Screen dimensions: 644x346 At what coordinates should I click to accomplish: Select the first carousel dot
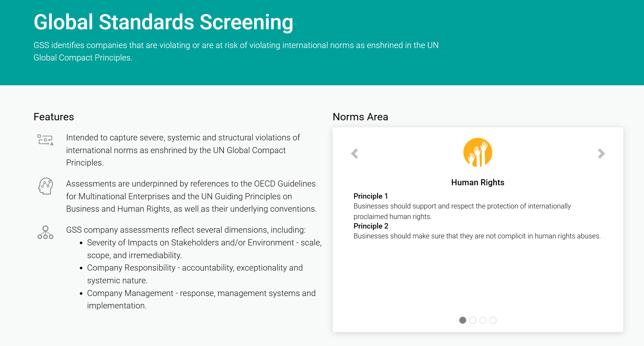pyautogui.click(x=463, y=320)
